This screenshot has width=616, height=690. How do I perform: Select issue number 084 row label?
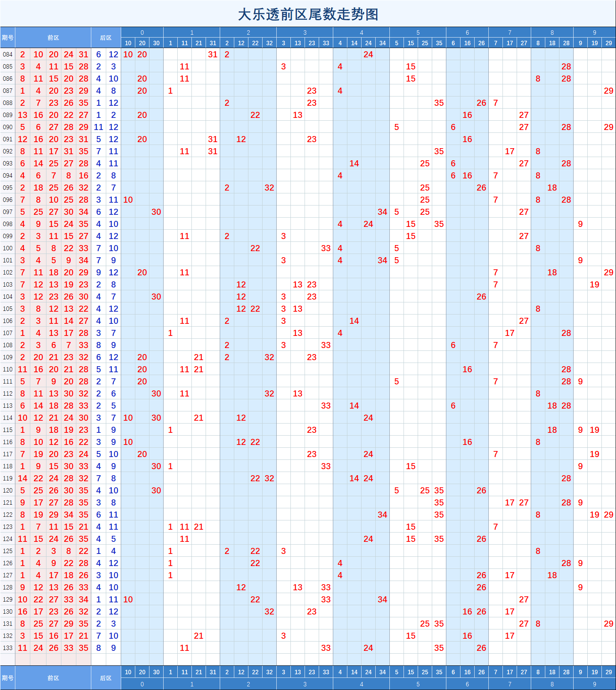coord(8,55)
